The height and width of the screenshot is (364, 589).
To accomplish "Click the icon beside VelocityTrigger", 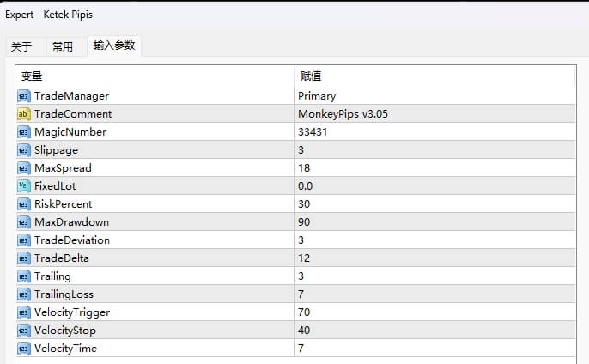I will 23,312.
